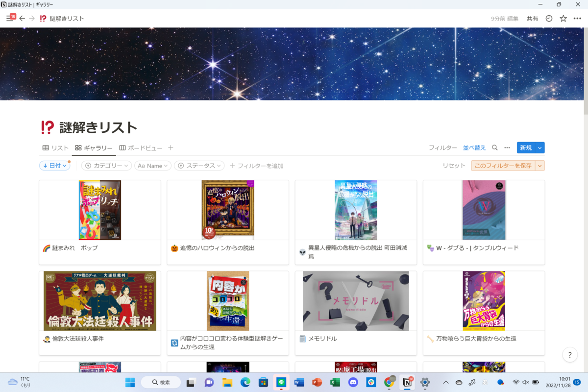Click the 謎解きリスト page title heading

[x=98, y=128]
